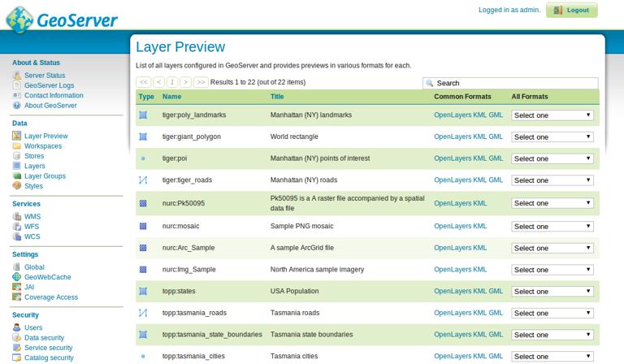The width and height of the screenshot is (624, 364).
Task: Focus the Search input field
Action: [510, 83]
